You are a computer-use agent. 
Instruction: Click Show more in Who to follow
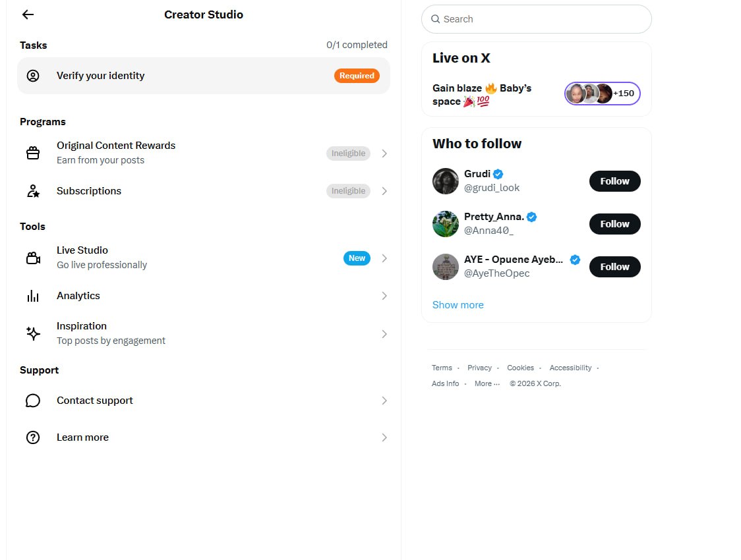(x=458, y=305)
